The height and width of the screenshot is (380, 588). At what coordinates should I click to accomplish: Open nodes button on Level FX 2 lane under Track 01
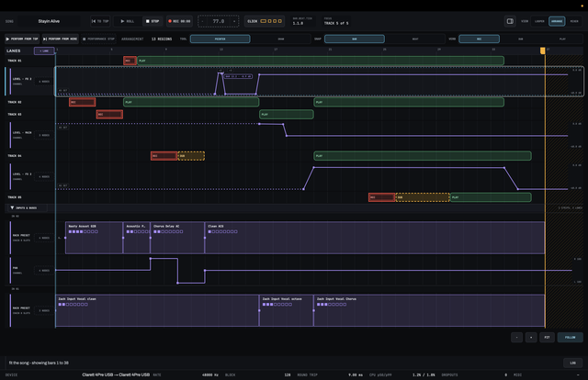coord(44,82)
